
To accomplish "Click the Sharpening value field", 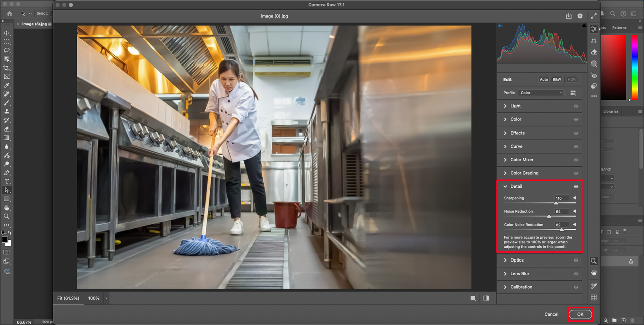I will pos(561,198).
